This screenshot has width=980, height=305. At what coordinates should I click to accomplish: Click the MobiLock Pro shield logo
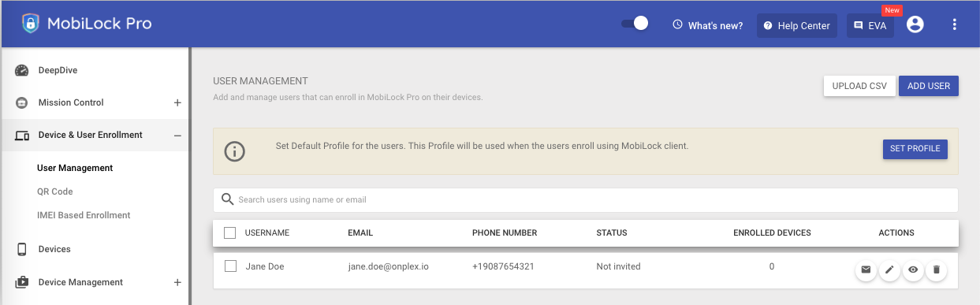(x=31, y=24)
